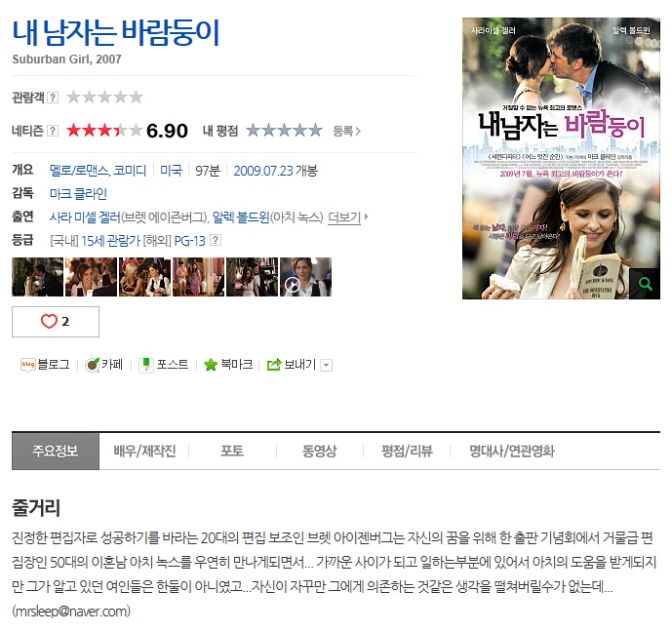The image size is (672, 632).
Task: Click the 보내기 send icon
Action: pos(274,365)
